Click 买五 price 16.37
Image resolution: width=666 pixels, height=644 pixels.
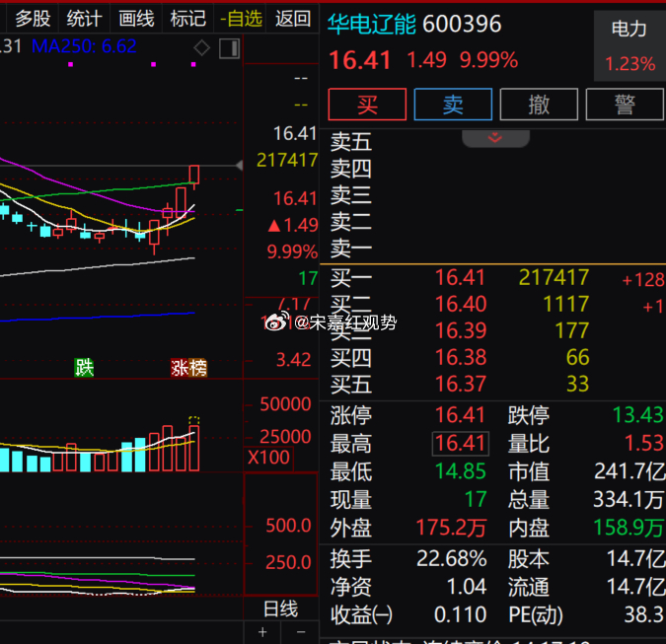click(x=461, y=385)
